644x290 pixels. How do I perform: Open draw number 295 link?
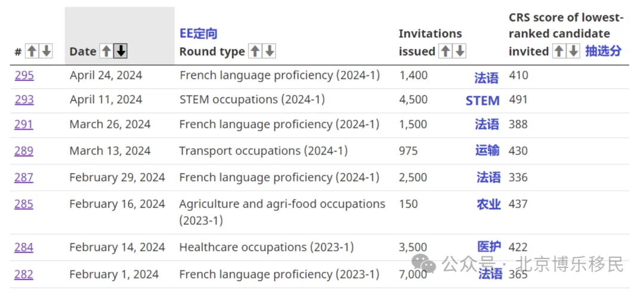click(24, 76)
